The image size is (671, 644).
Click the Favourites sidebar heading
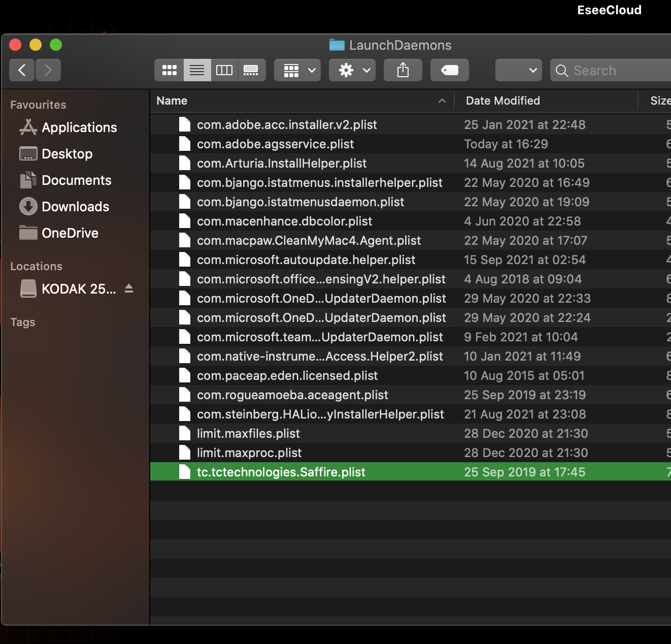(38, 105)
